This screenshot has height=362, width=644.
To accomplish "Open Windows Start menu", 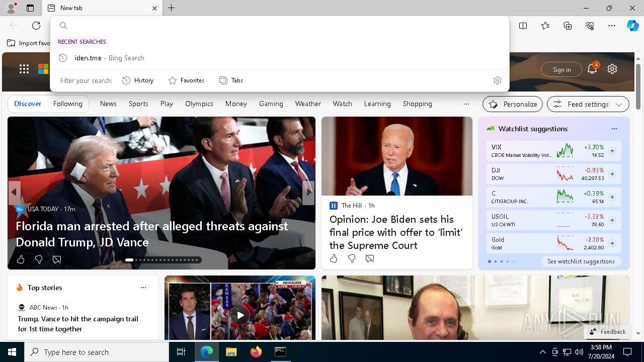I will (x=12, y=352).
